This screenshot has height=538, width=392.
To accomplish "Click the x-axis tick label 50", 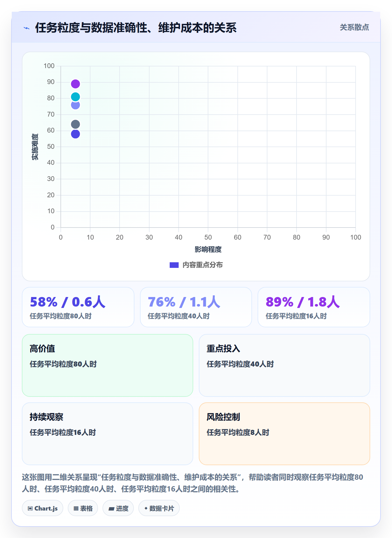I will click(208, 237).
